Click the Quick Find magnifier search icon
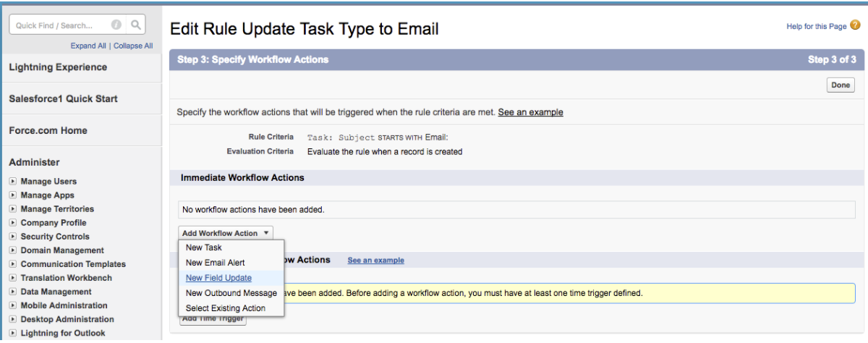This screenshot has width=868, height=343. pos(135,25)
